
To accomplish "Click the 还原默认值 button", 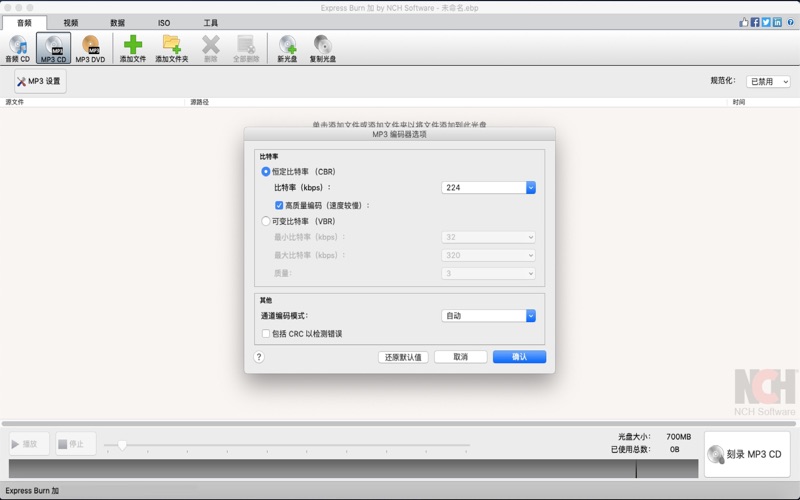I will point(403,357).
